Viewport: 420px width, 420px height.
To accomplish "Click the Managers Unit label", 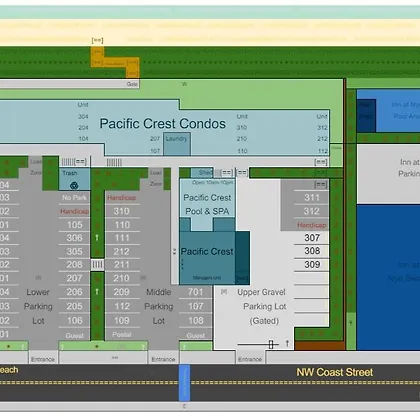I will [x=207, y=278].
